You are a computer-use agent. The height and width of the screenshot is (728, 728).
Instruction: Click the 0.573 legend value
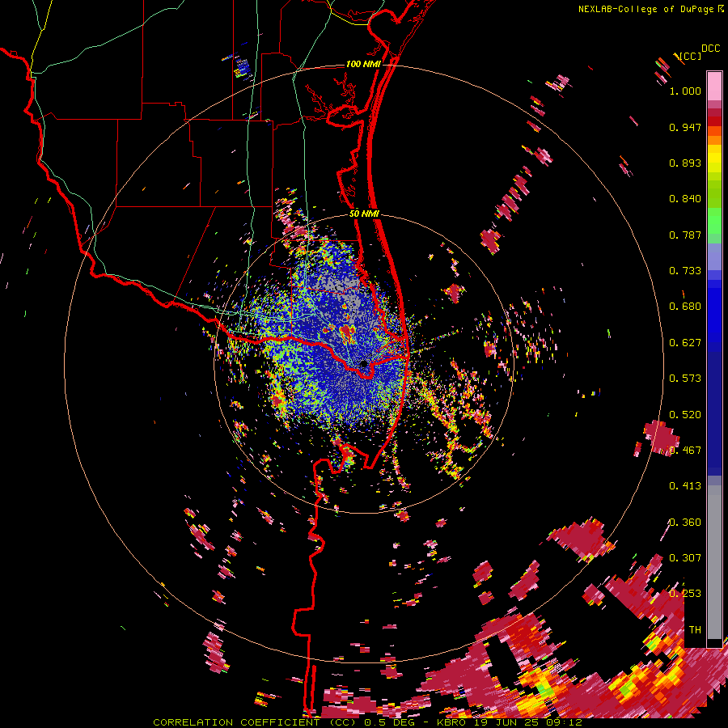coord(685,379)
